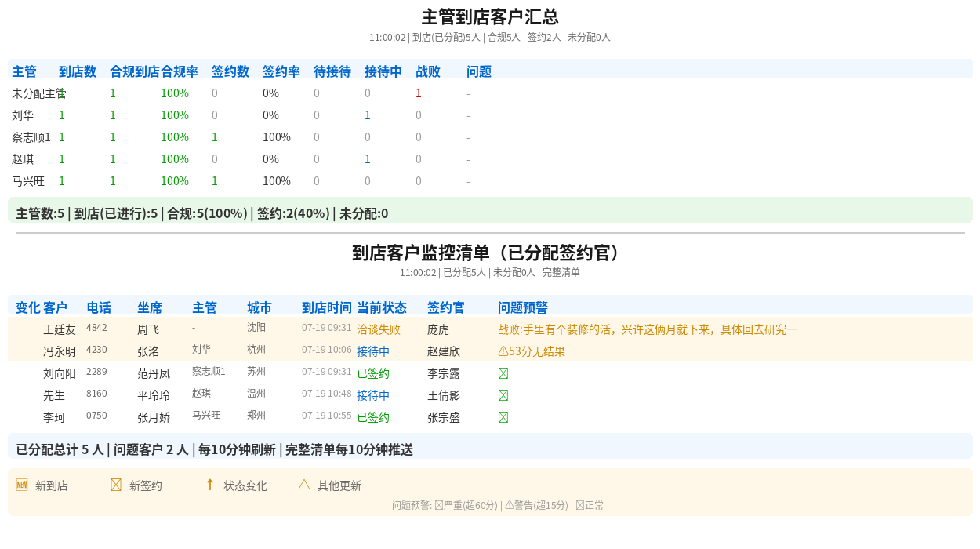Click the 53分无结果 warning in 冯永明 row
This screenshot has width=980, height=549.
532,351
